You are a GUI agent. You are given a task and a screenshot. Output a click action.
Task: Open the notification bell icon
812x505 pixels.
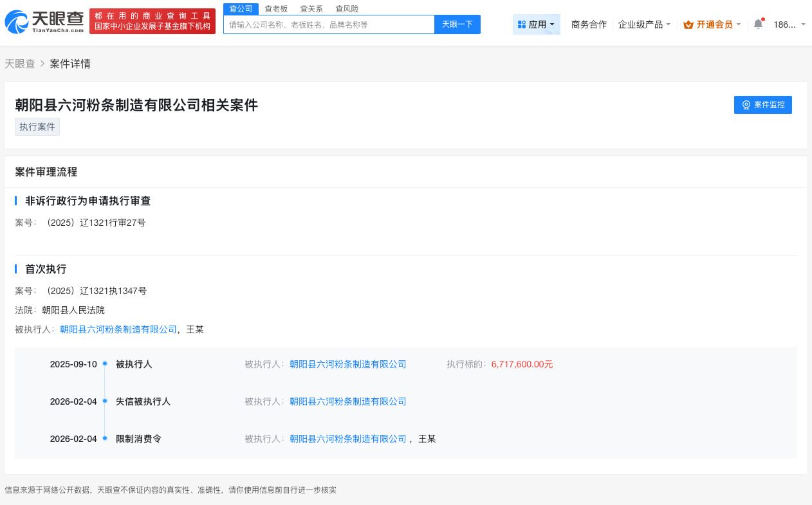[x=757, y=23]
